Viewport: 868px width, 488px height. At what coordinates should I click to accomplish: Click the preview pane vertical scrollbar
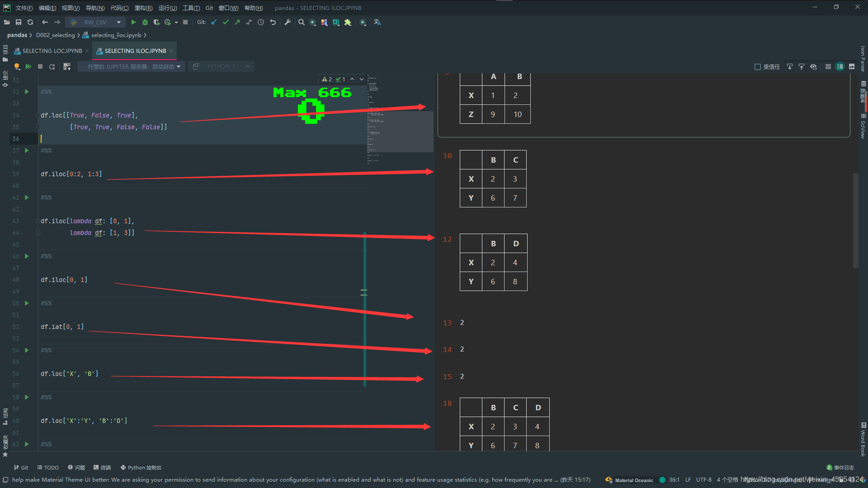tap(855, 221)
